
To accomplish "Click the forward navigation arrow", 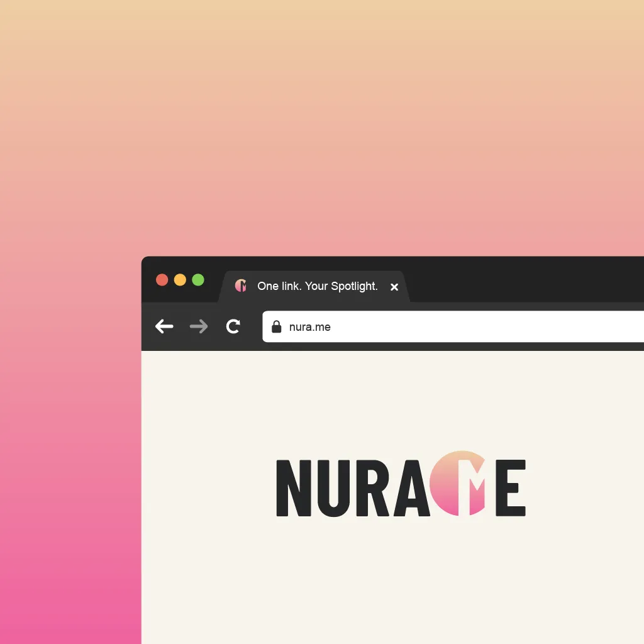I will (198, 326).
